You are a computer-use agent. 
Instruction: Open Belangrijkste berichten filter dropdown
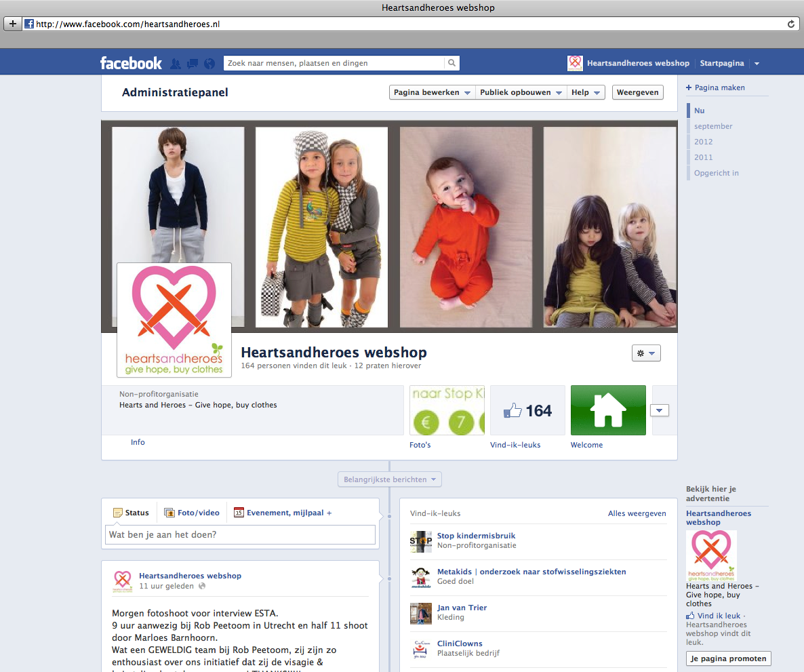(x=390, y=479)
